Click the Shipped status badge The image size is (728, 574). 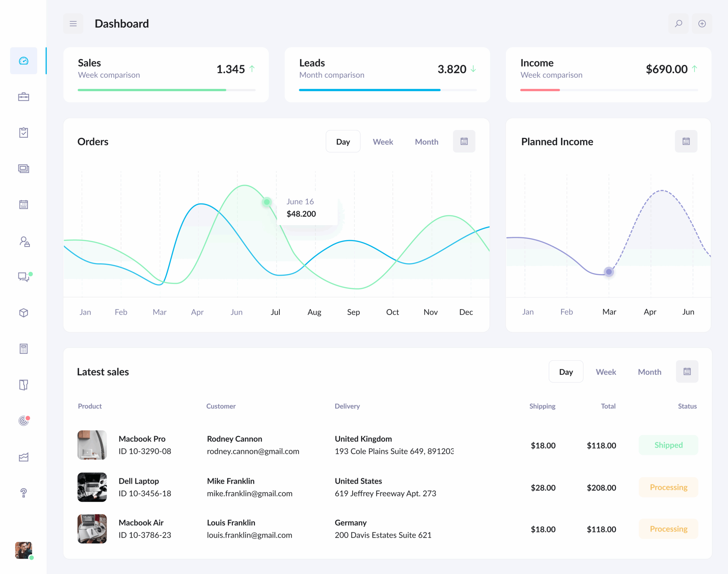[x=668, y=445]
